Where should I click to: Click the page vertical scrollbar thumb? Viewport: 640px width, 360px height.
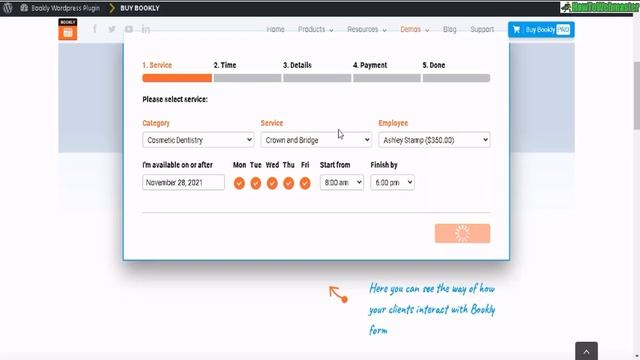pyautogui.click(x=636, y=96)
